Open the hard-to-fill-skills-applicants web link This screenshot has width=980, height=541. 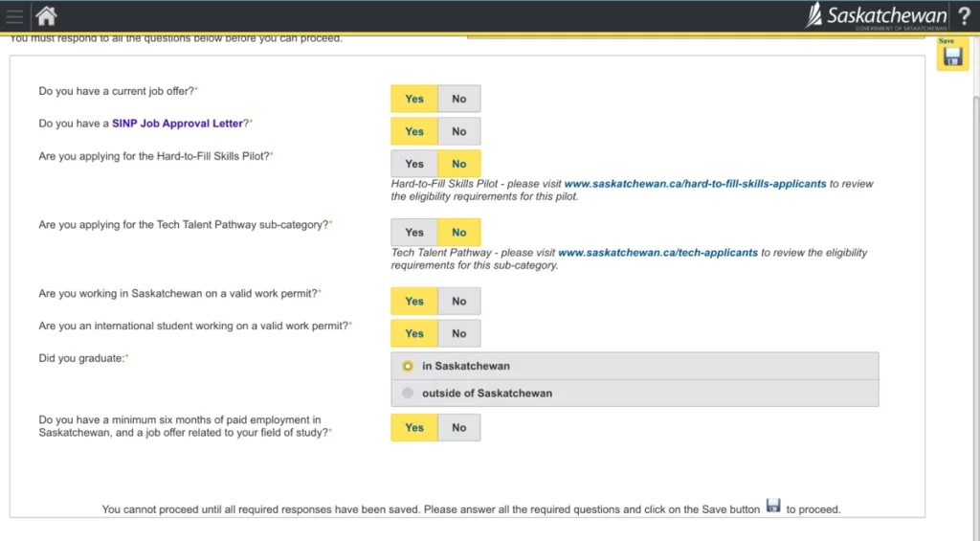695,184
